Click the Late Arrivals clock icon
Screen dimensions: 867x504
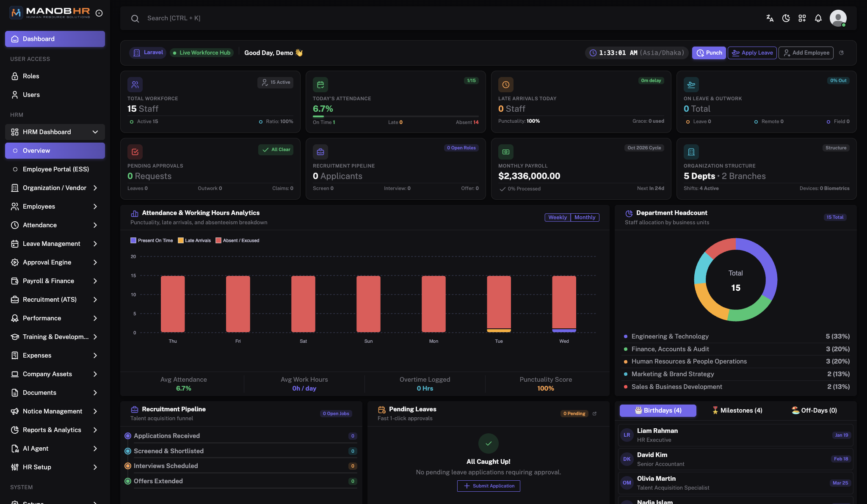tap(506, 85)
